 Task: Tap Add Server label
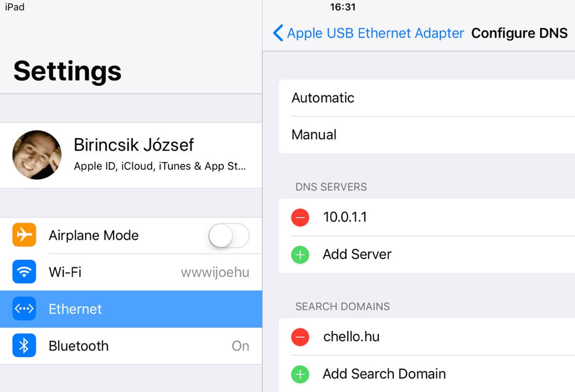point(357,254)
